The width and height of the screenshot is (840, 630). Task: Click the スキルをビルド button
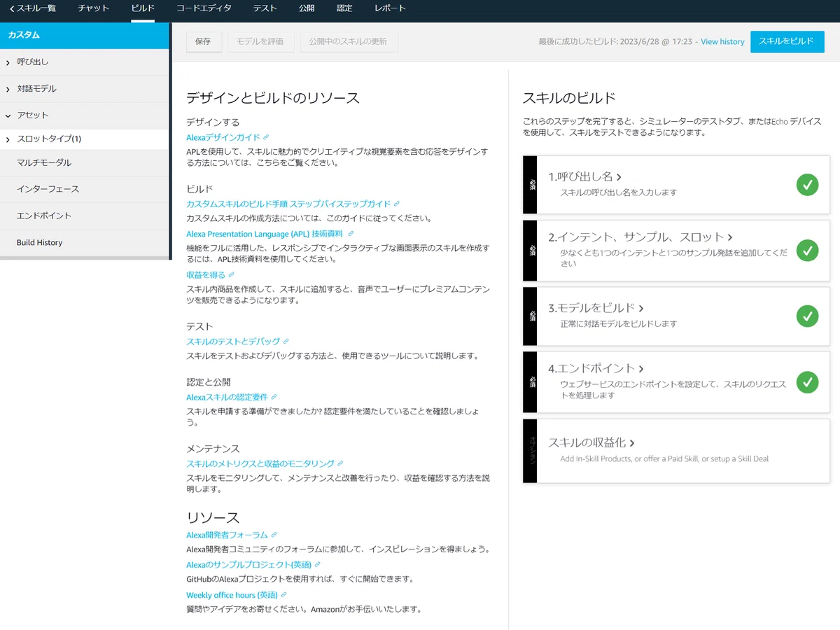coord(787,41)
